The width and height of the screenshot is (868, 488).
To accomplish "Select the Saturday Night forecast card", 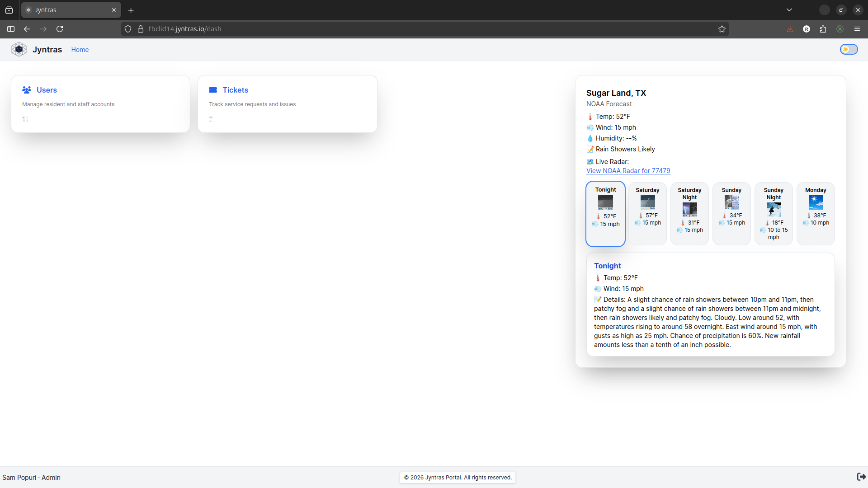I will 689,214.
